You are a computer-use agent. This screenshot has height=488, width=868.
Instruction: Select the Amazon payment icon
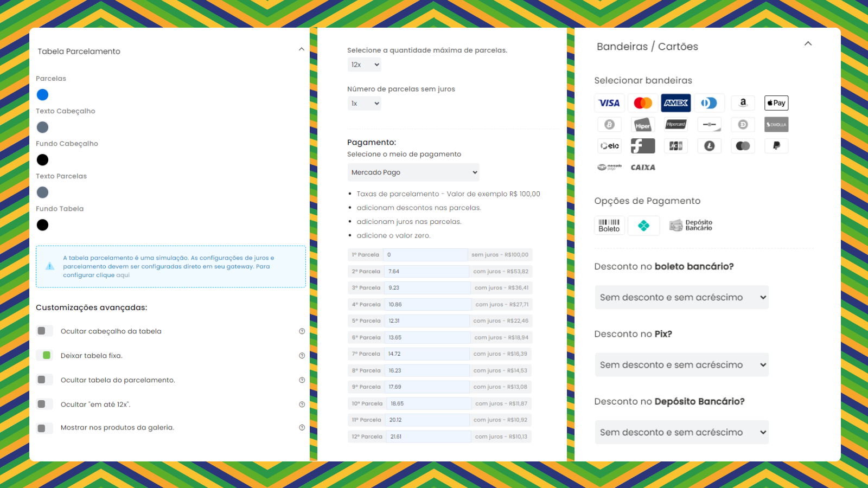743,103
